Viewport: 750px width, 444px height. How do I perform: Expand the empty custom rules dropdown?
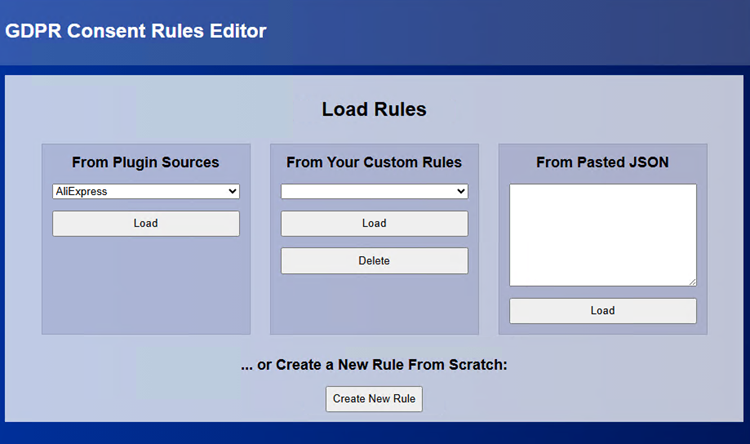(373, 191)
